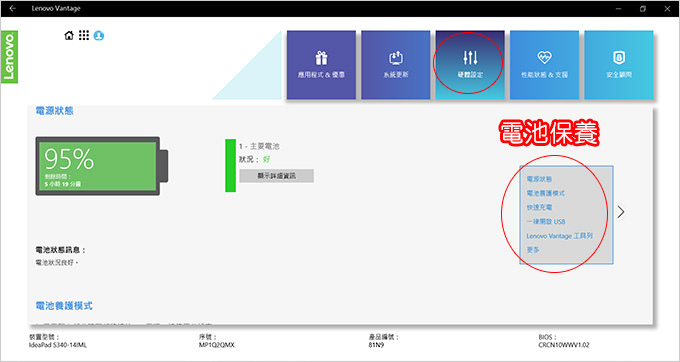Image resolution: width=680 pixels, height=362 pixels.
Task: Open 更多 in the quick menu
Action: [533, 250]
